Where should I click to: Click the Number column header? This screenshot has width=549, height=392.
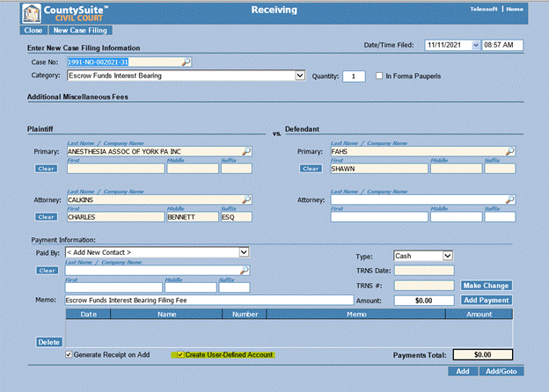(x=245, y=314)
